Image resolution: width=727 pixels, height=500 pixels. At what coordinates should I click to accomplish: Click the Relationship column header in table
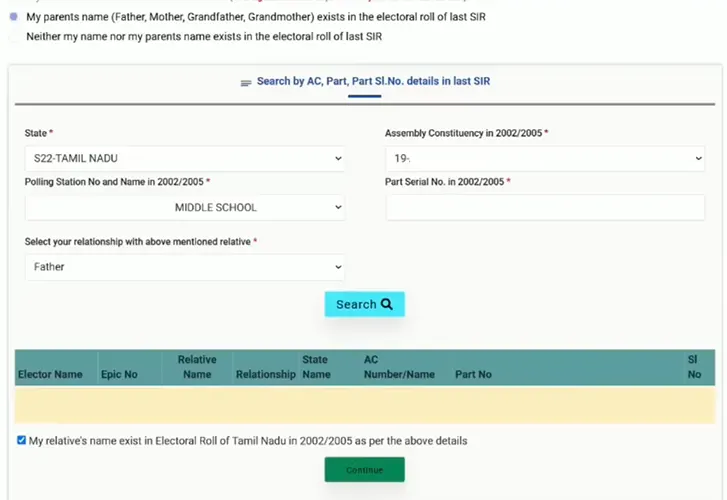[265, 375]
